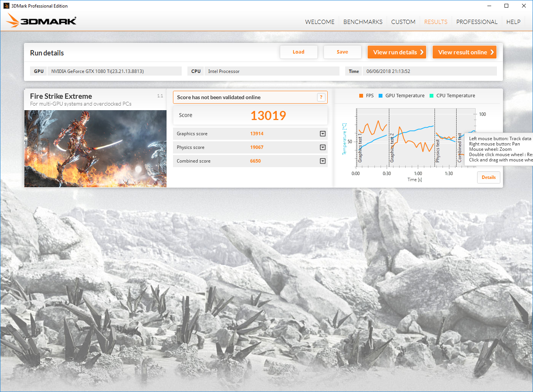Click the 3DMark logo in the header
This screenshot has width=533, height=392.
tap(41, 21)
